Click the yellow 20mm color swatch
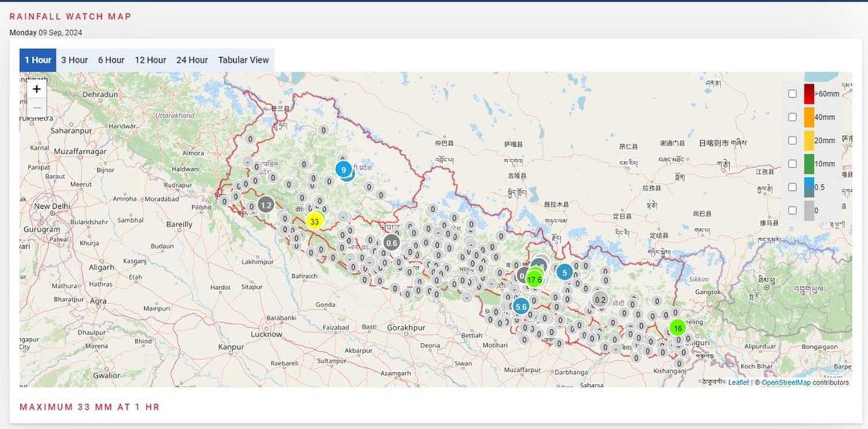868x429 pixels. pos(808,140)
